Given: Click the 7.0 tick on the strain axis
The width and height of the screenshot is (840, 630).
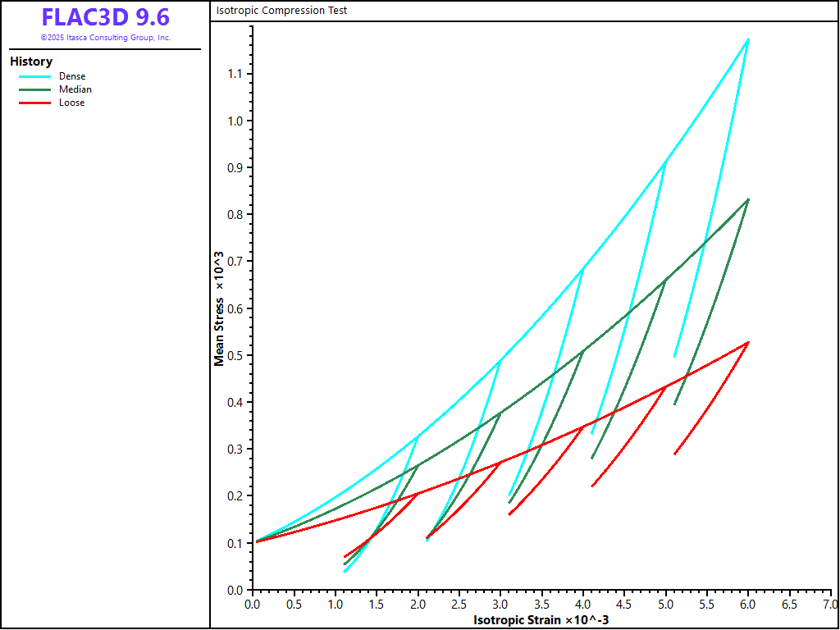Looking at the screenshot, I should pos(830,604).
